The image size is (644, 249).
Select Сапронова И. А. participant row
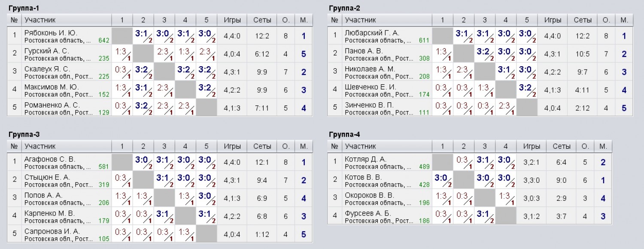pos(160,234)
